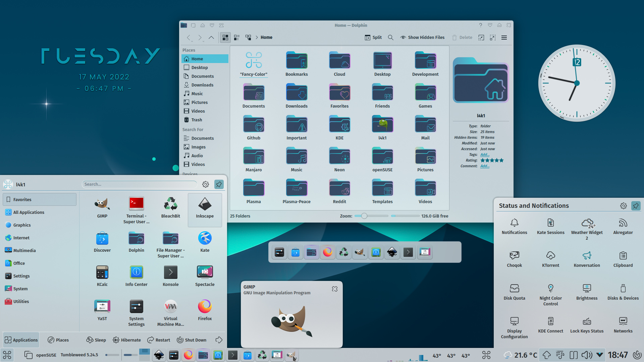Open the Games folder

click(x=425, y=96)
